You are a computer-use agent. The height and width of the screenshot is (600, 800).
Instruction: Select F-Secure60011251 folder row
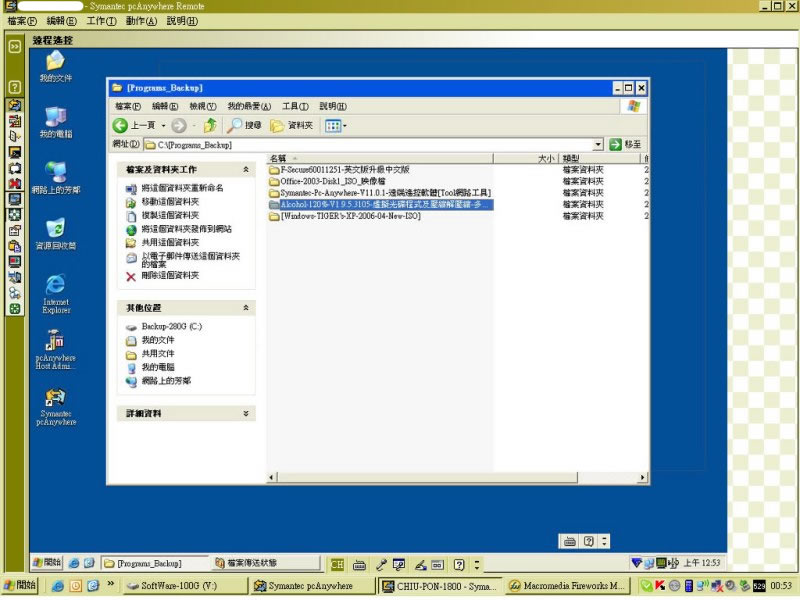click(x=339, y=169)
